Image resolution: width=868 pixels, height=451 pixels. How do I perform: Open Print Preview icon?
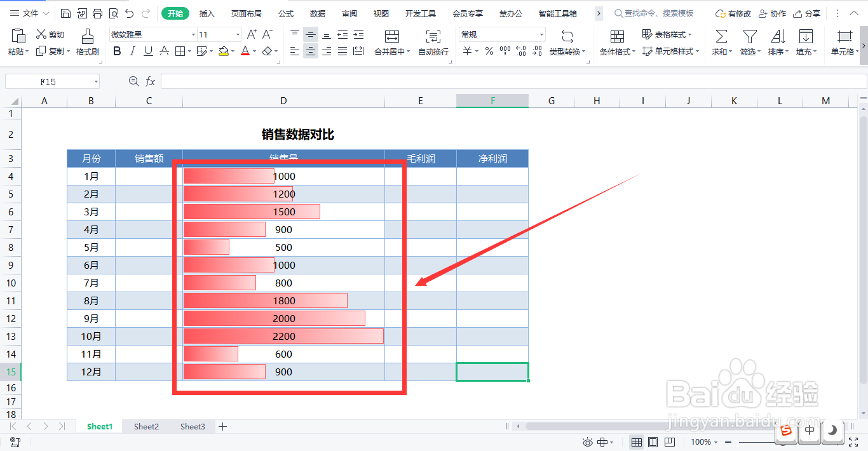point(113,13)
